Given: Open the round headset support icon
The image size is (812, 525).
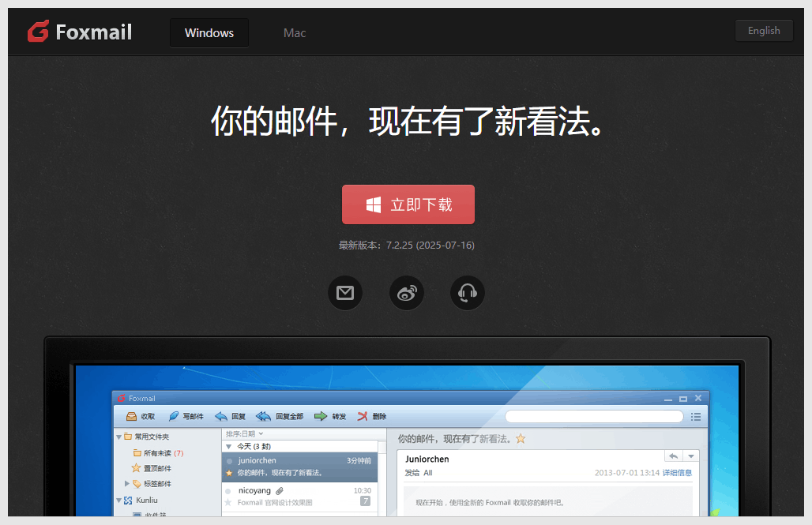Looking at the screenshot, I should (x=468, y=293).
